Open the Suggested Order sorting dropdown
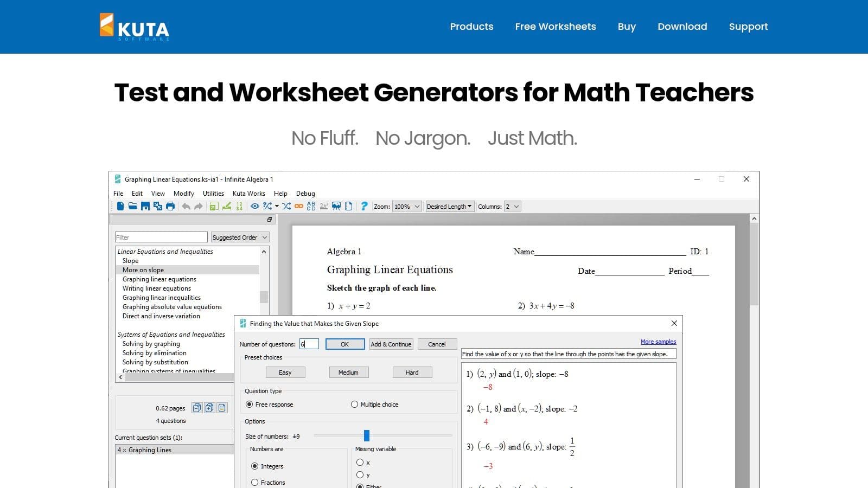Screen dimensions: 868x488 pyautogui.click(x=239, y=237)
